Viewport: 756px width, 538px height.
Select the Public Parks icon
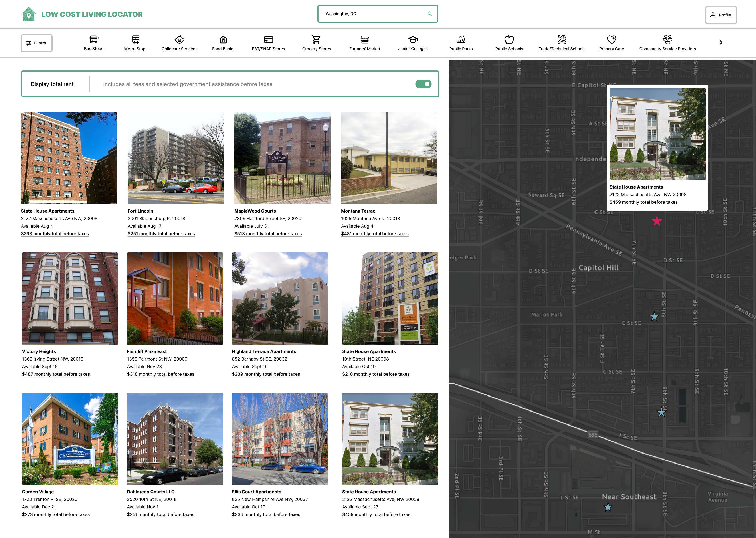(x=461, y=39)
